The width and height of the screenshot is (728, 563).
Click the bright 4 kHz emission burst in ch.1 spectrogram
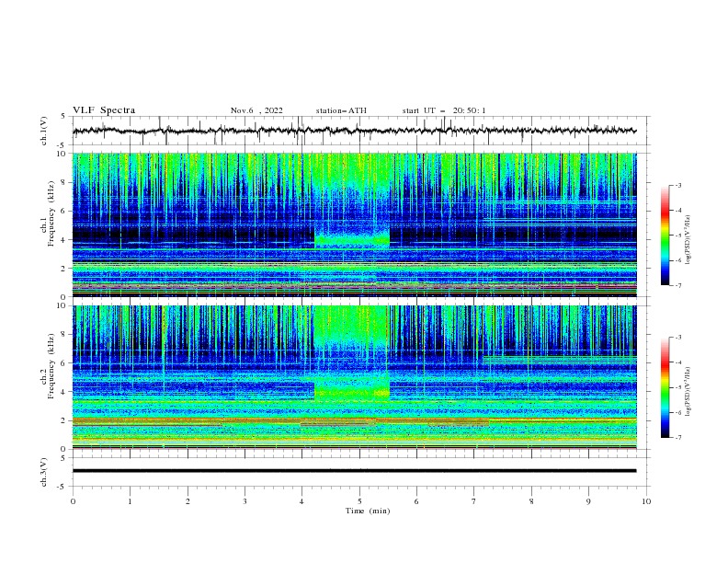click(352, 240)
